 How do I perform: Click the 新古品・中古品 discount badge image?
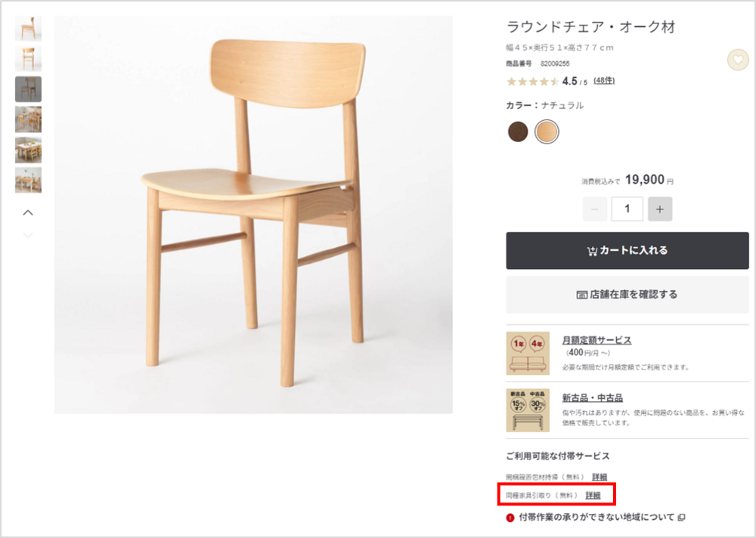528,410
